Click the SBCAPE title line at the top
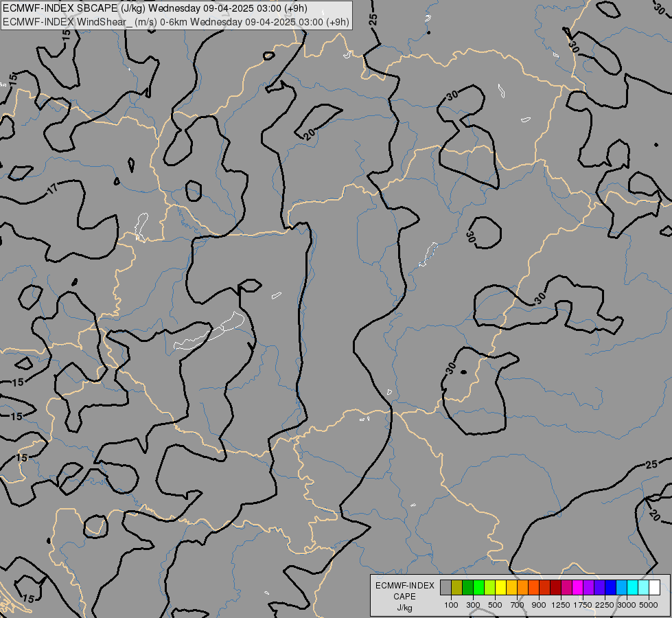 (x=154, y=8)
